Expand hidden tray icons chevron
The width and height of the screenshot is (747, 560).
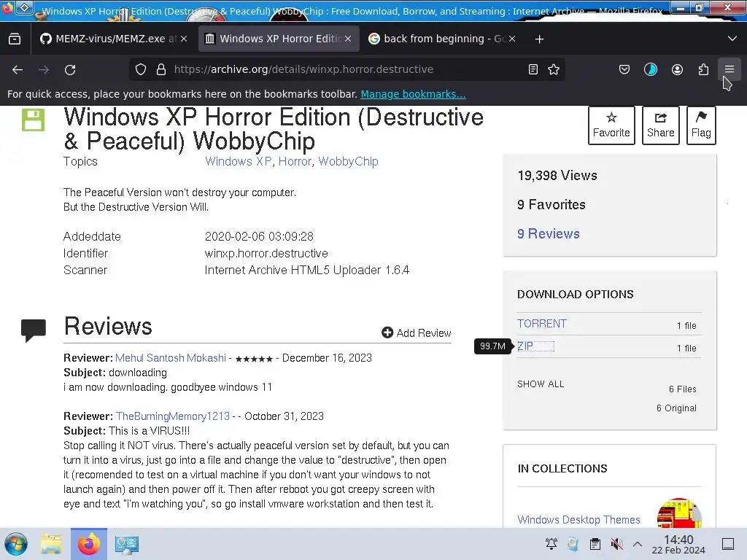point(638,544)
